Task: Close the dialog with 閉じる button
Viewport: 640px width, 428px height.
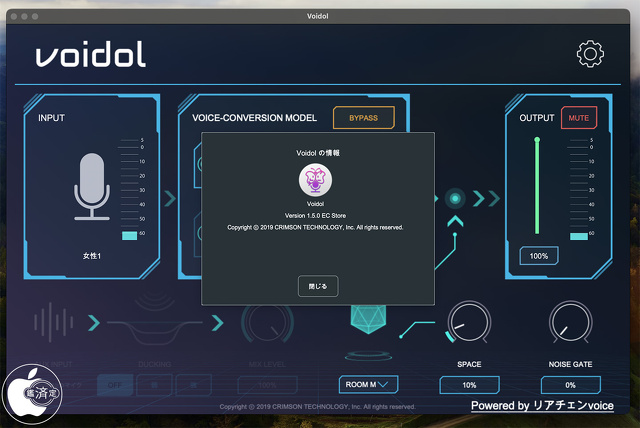Action: [318, 286]
